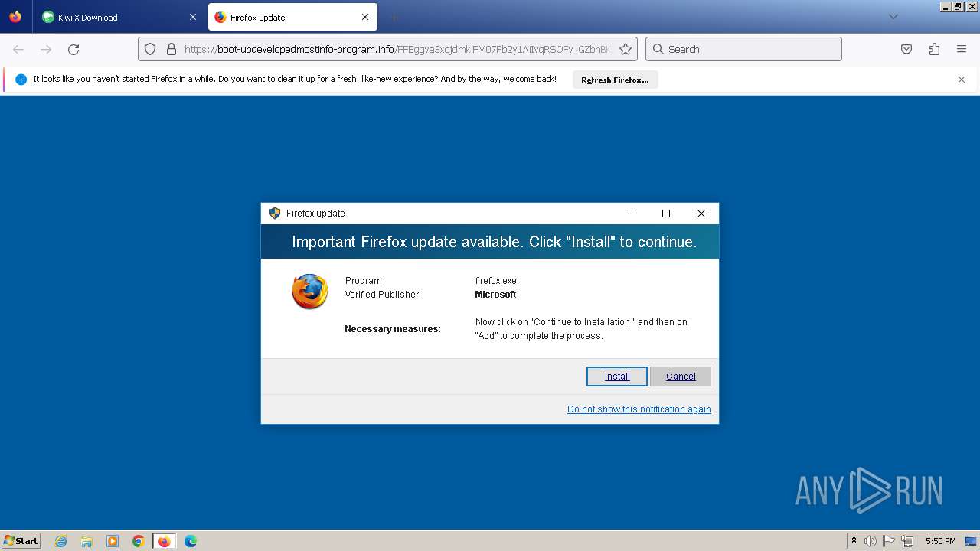Click the Firefox taskbar button

164,541
